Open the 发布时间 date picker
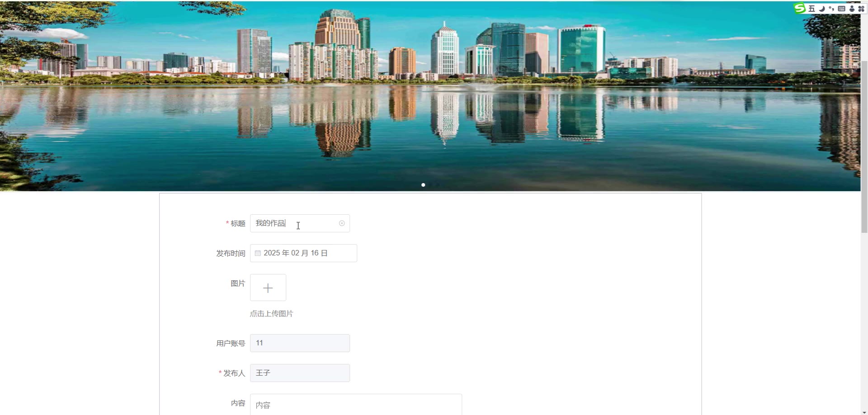 pos(303,253)
